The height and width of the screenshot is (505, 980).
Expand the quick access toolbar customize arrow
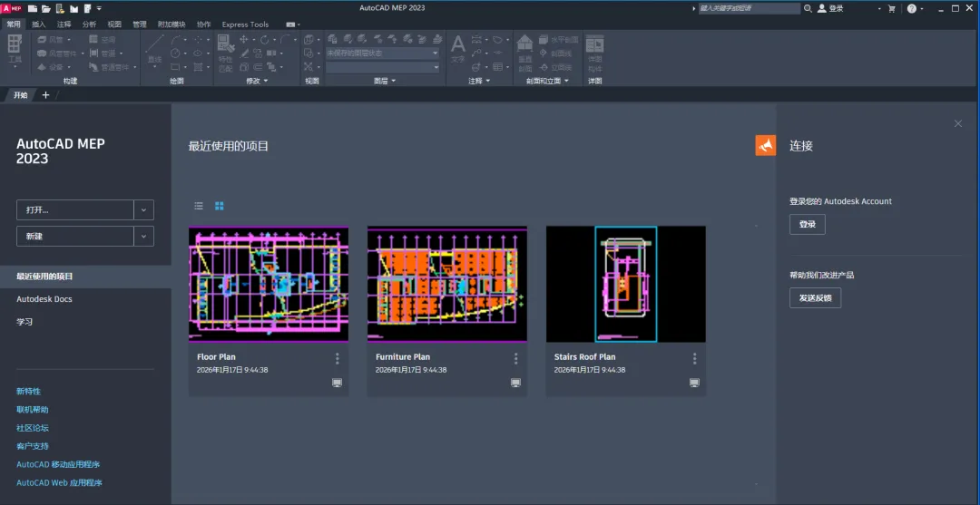coord(99,8)
